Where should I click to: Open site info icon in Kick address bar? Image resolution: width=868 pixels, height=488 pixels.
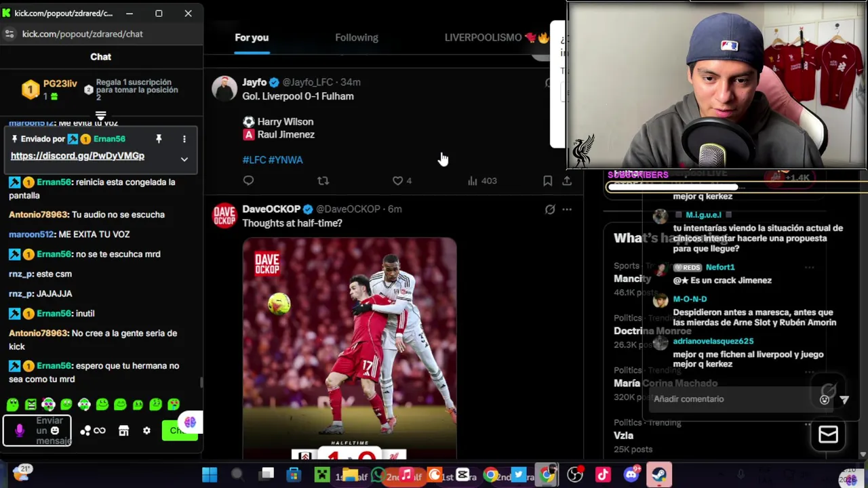click(9, 34)
